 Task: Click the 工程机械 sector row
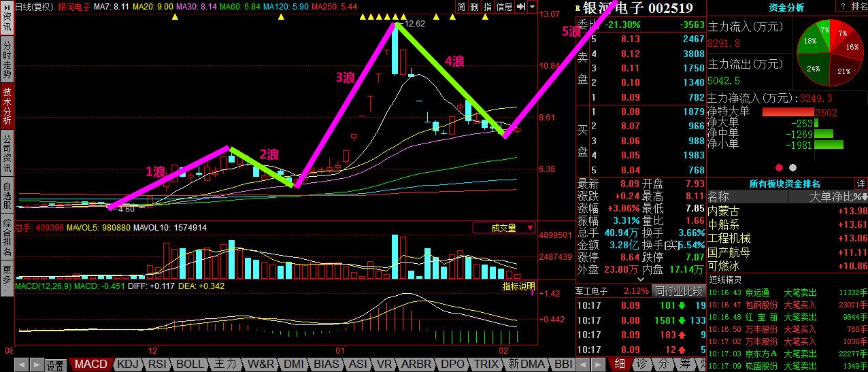[788, 238]
